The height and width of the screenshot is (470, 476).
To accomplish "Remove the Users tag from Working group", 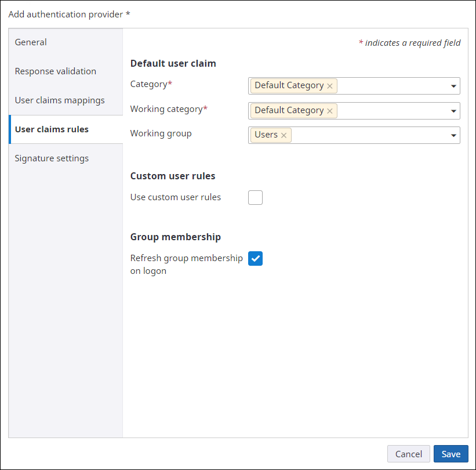I will (284, 135).
